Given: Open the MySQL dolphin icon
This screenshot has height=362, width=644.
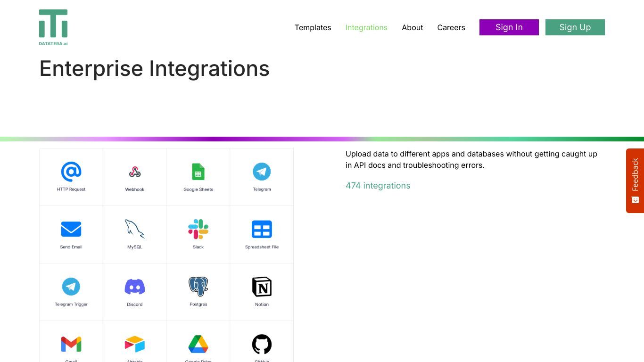Looking at the screenshot, I should point(135,230).
